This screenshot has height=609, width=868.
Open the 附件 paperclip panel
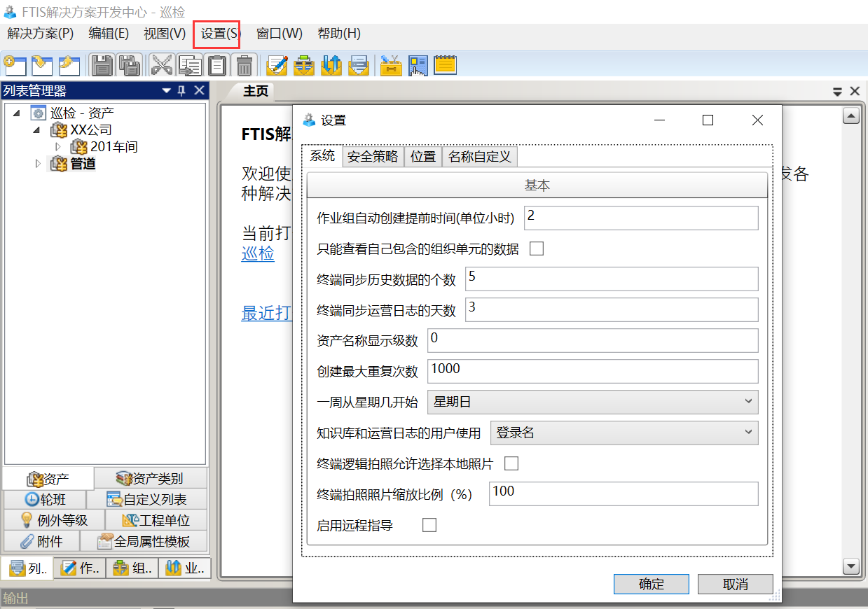(41, 541)
